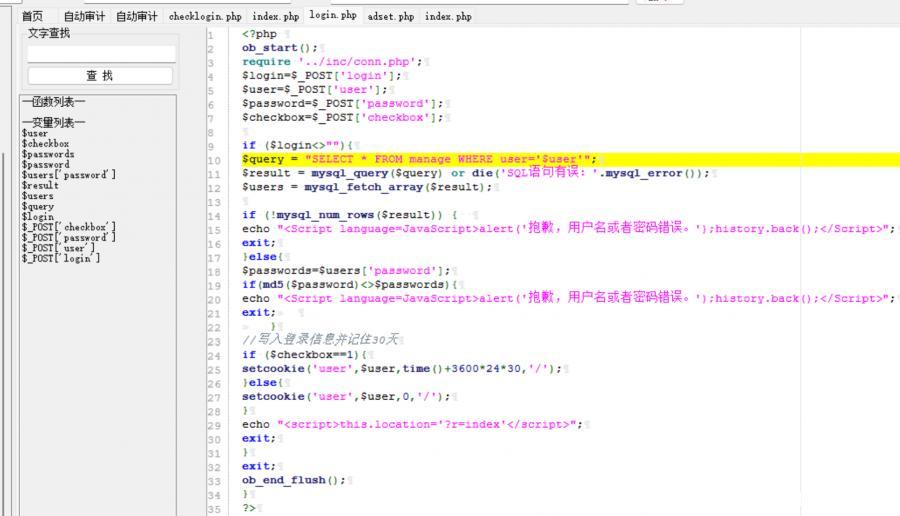This screenshot has width=900, height=516.
Task: Open the index.php tab beside checklogin.php
Action: tap(276, 16)
